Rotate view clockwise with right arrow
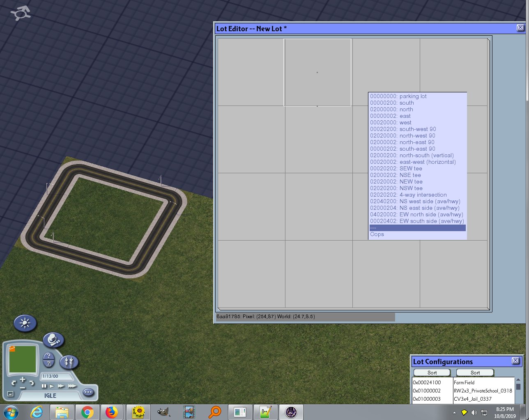 pyautogui.click(x=31, y=383)
